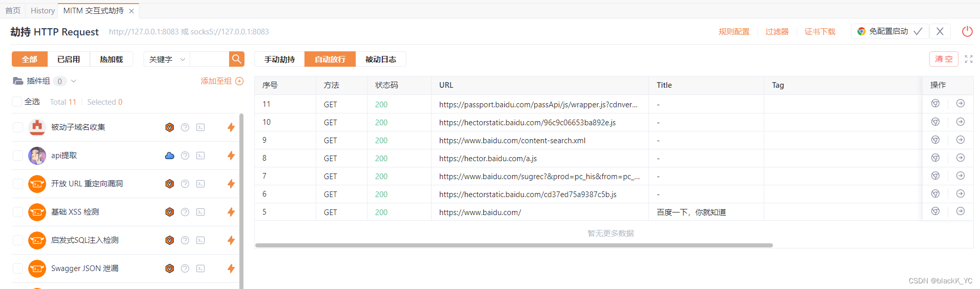
Task: Close the MITM 交互式劫持 tab
Action: [x=131, y=11]
